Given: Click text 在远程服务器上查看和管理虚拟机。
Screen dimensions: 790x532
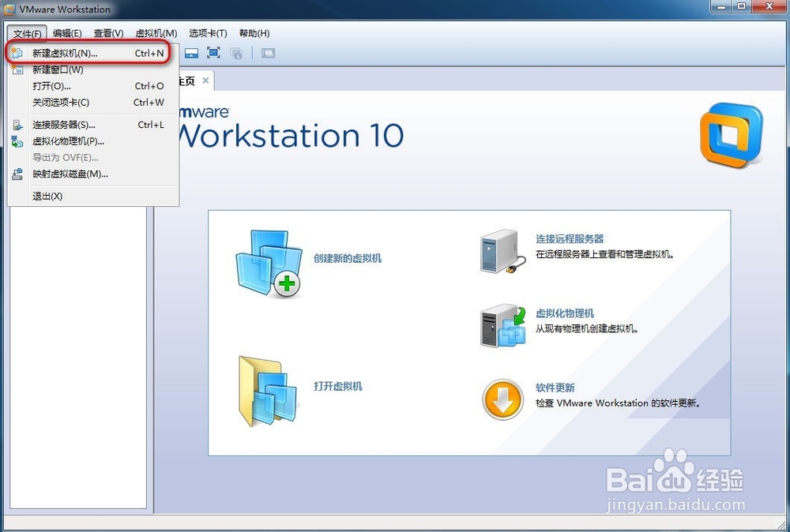Looking at the screenshot, I should pos(604,254).
